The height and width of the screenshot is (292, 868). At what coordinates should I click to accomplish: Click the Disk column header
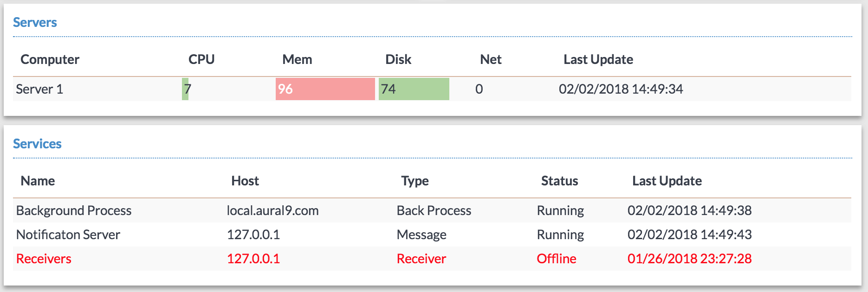pos(398,59)
